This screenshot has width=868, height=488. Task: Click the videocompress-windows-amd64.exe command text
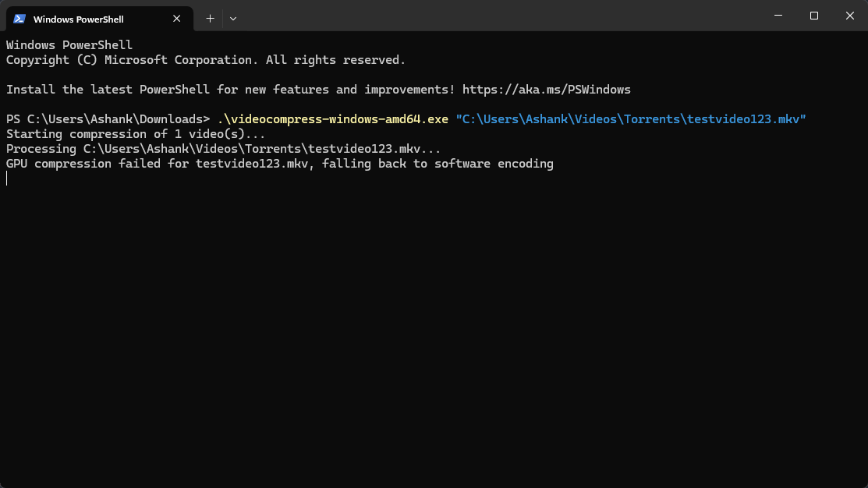click(333, 119)
